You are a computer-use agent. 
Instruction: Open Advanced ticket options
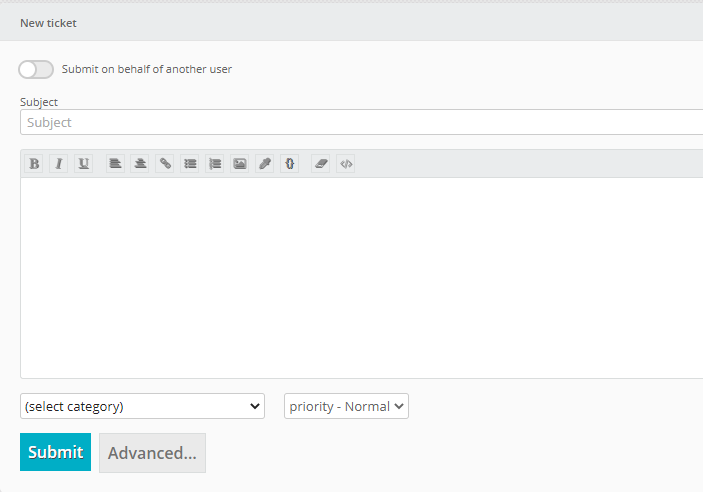(x=152, y=452)
